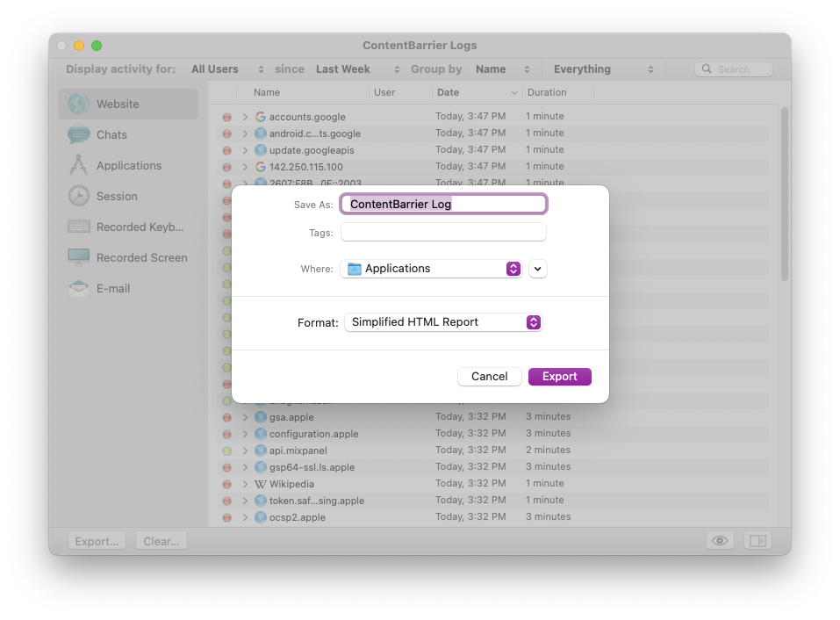This screenshot has height=620, width=840.
Task: Select the Website sidebar globe icon
Action: [79, 104]
